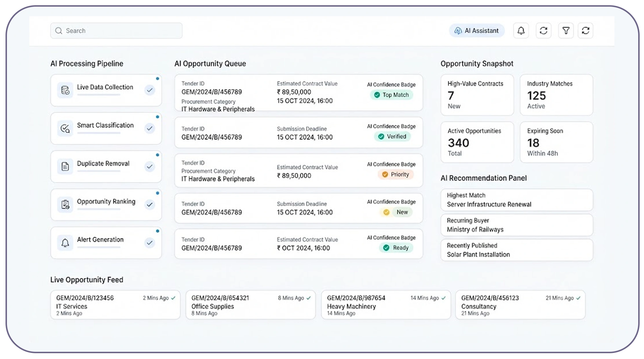The width and height of the screenshot is (644, 359).
Task: Open Highest Match Server Infrastructure Renewal
Action: pos(517,200)
